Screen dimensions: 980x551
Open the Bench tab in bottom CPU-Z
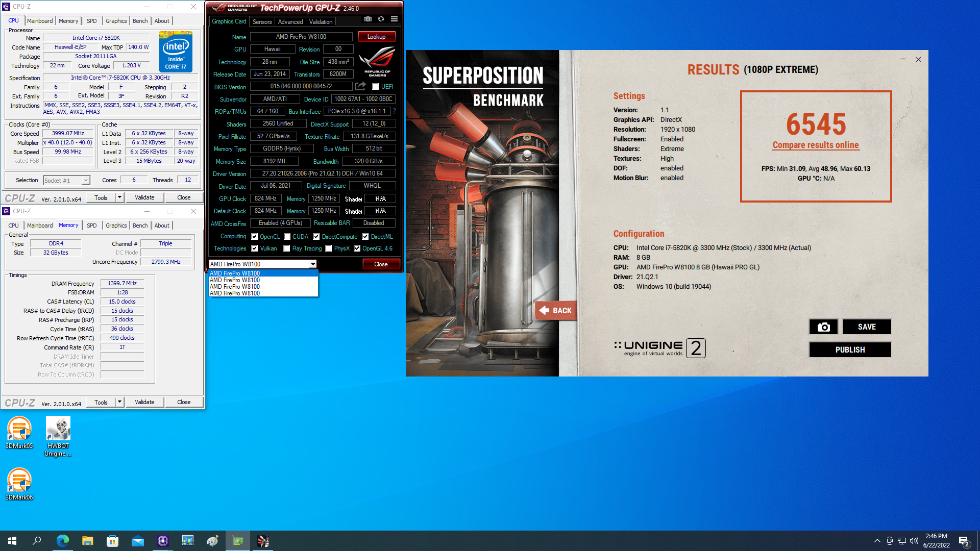pos(140,226)
